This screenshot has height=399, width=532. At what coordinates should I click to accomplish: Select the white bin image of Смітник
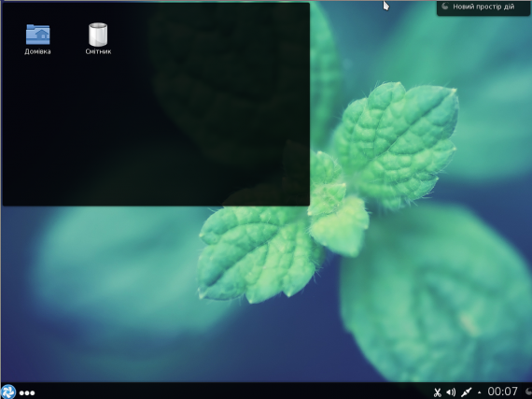tap(98, 35)
